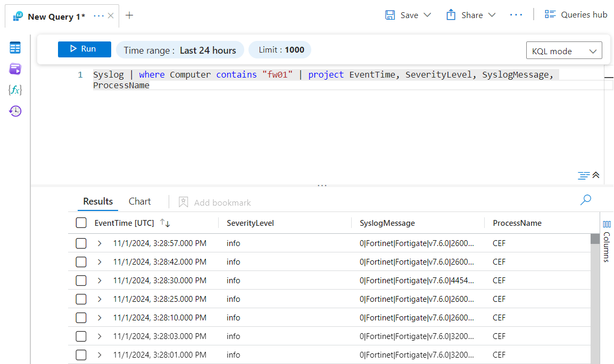
Task: Open the Columns panel icon
Action: point(607,224)
